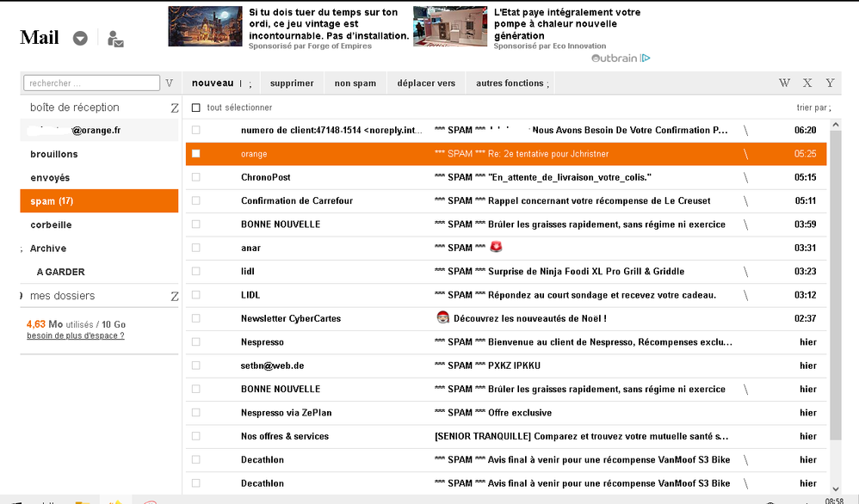The image size is (859, 504).
Task: Open the trier par sort dropdown
Action: pyautogui.click(x=813, y=108)
